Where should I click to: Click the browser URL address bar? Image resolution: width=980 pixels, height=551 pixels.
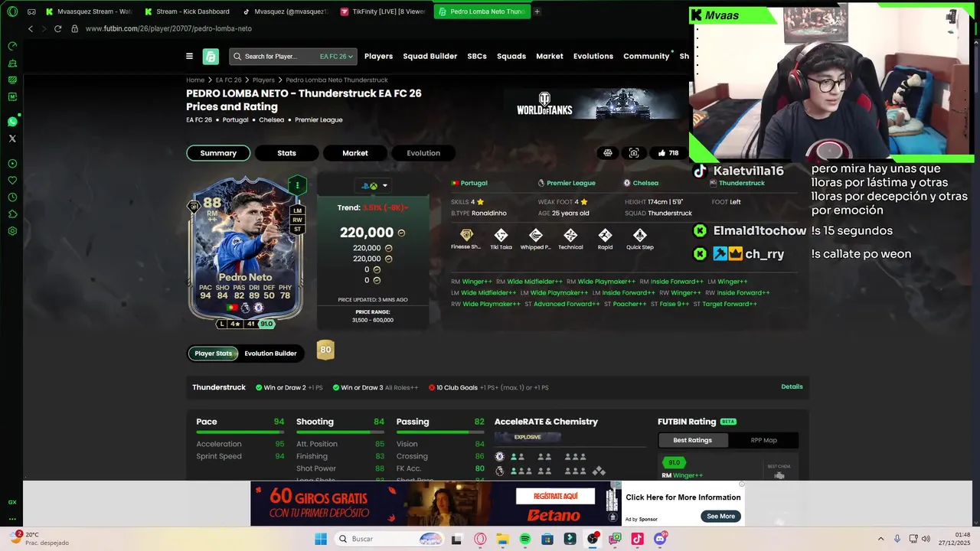coord(168,28)
